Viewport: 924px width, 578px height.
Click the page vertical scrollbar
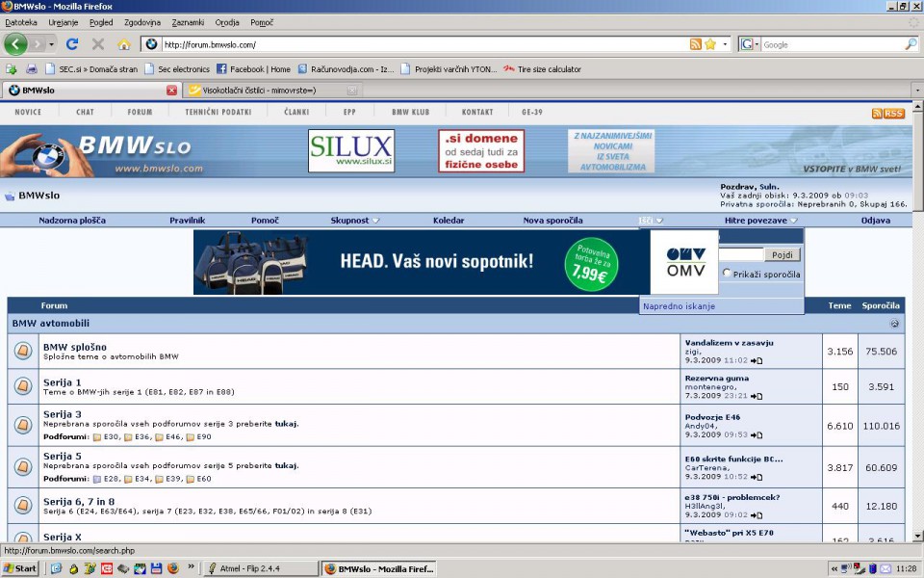pyautogui.click(x=917, y=322)
